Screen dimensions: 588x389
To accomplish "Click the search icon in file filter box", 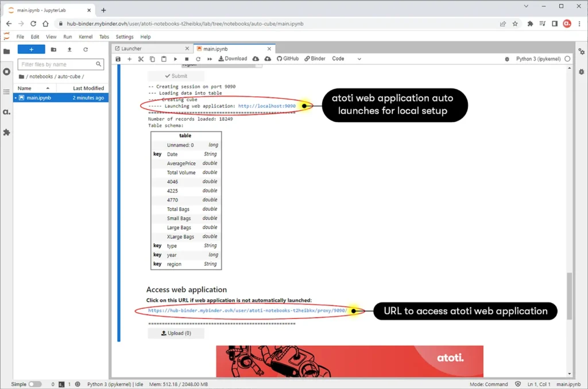I will pyautogui.click(x=98, y=64).
